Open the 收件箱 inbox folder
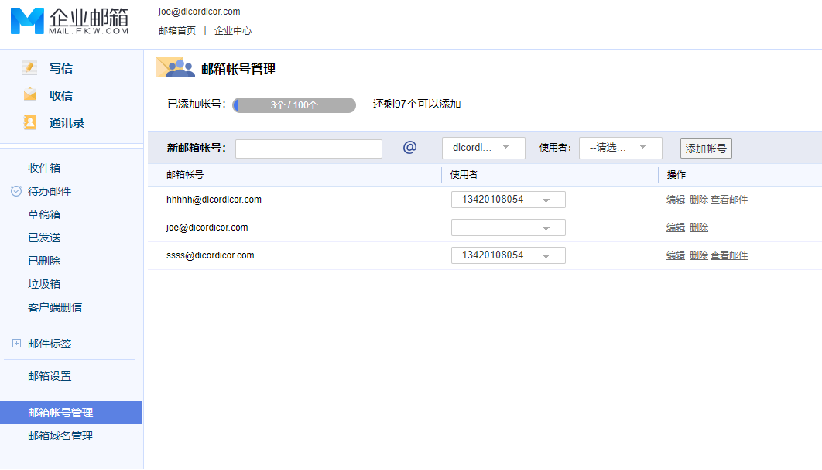 pos(45,168)
